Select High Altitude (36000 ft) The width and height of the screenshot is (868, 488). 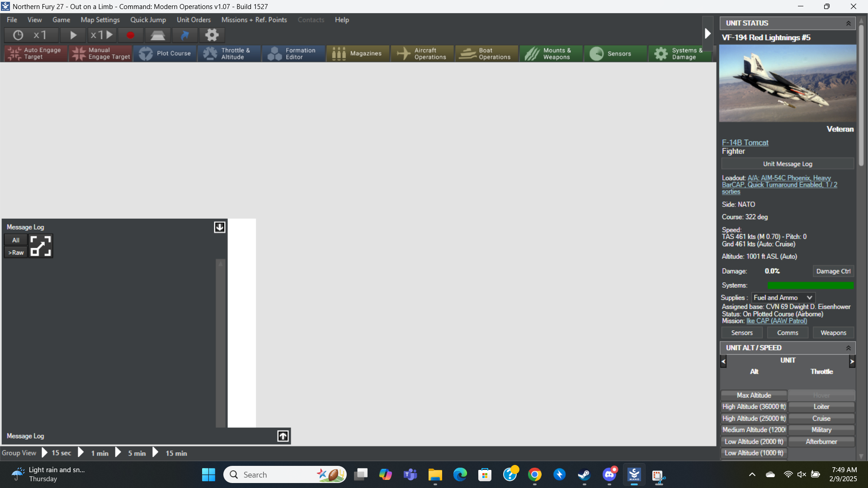[754, 407]
